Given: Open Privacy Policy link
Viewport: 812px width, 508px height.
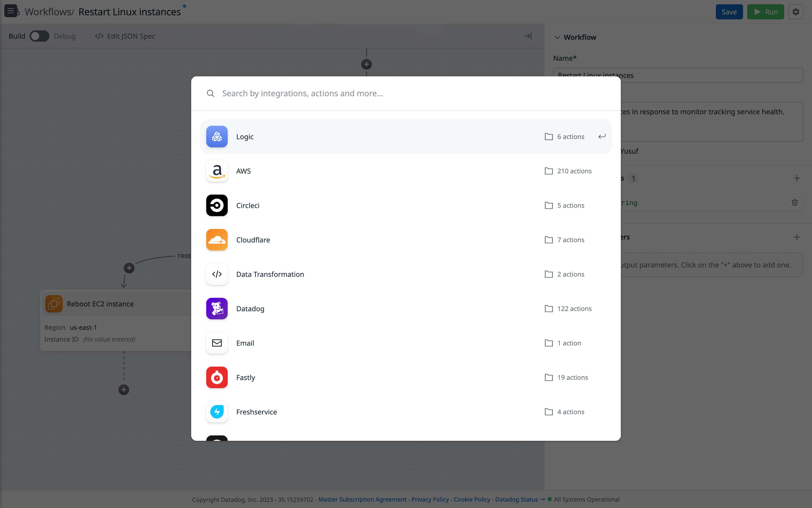Looking at the screenshot, I should [430, 499].
